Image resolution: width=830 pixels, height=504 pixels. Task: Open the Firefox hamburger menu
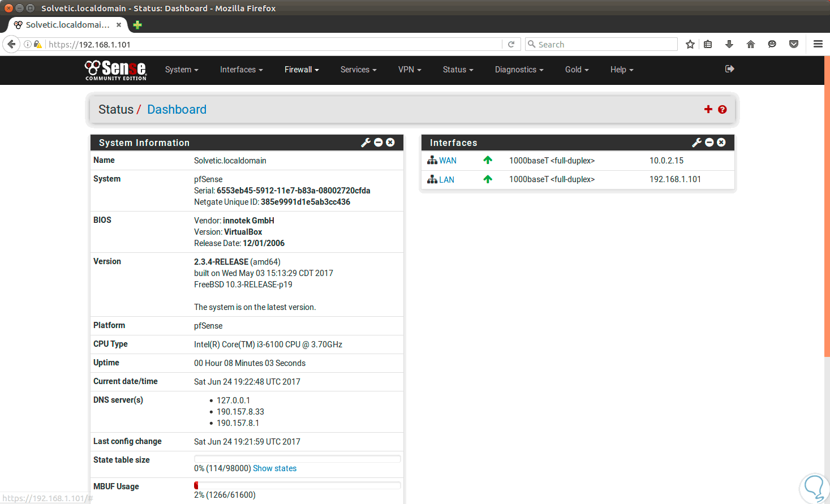tap(818, 44)
